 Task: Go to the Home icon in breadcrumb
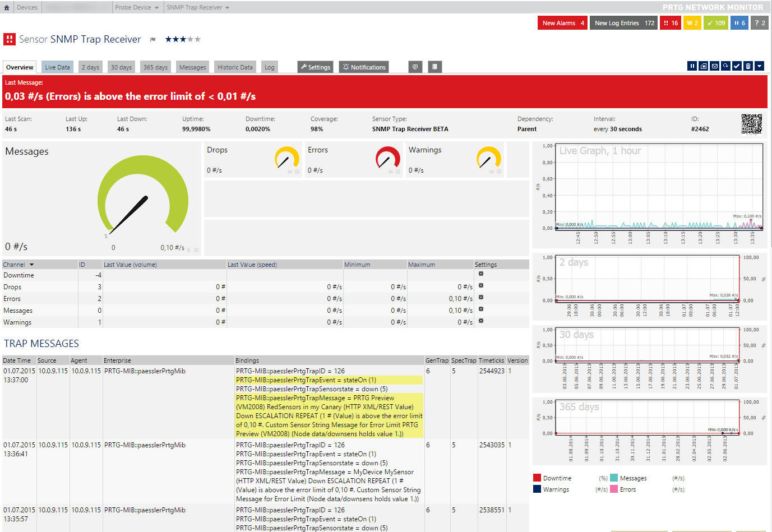pos(7,7)
